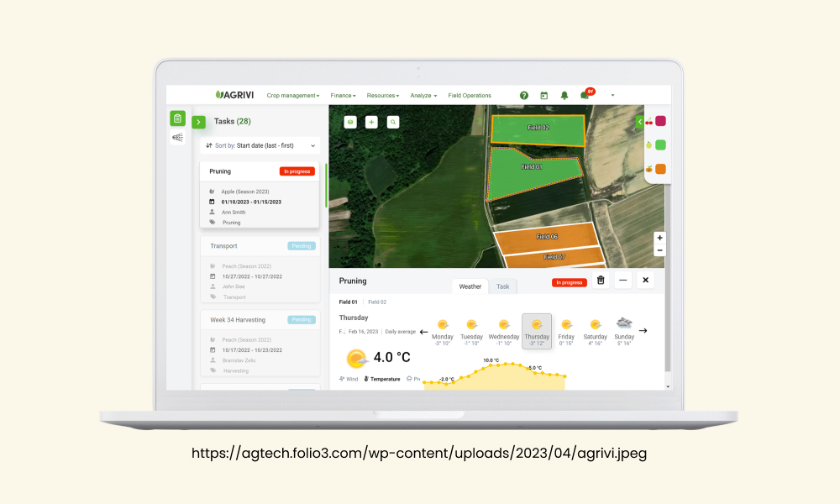The height and width of the screenshot is (504, 840).
Task: Switch to the Weather tab
Action: pyautogui.click(x=470, y=286)
